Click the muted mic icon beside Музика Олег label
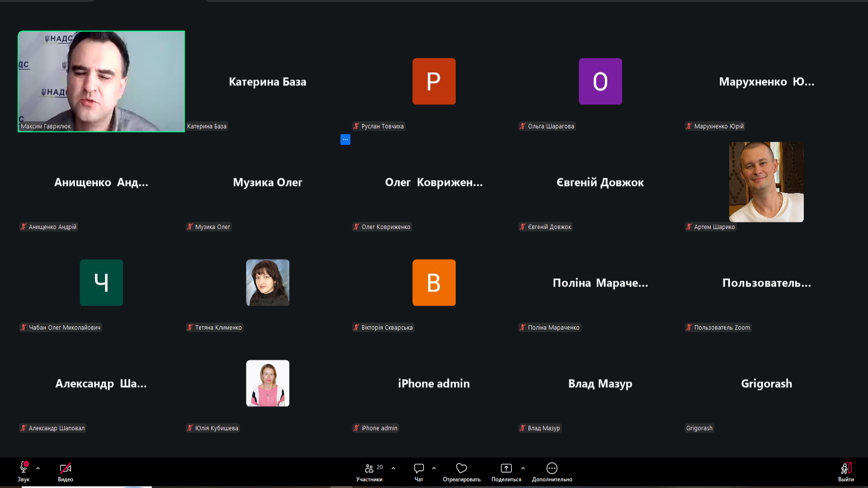The image size is (868, 488). tap(190, 227)
